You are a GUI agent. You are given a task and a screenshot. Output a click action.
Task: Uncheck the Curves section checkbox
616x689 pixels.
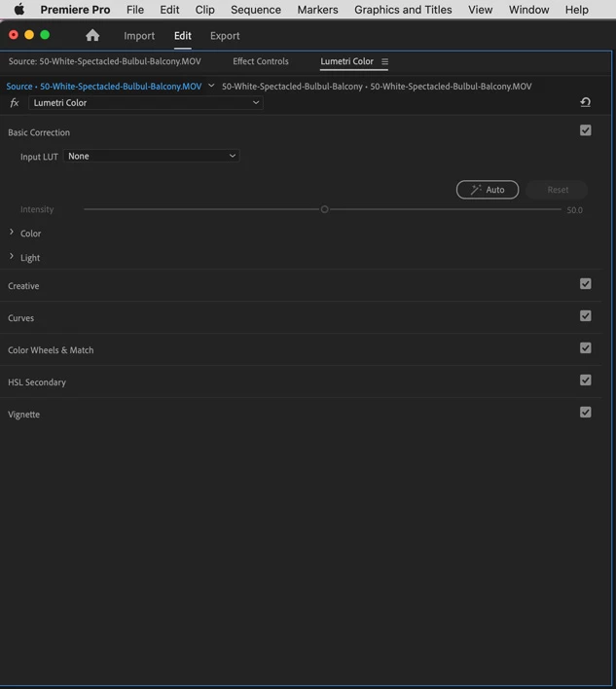click(x=585, y=316)
